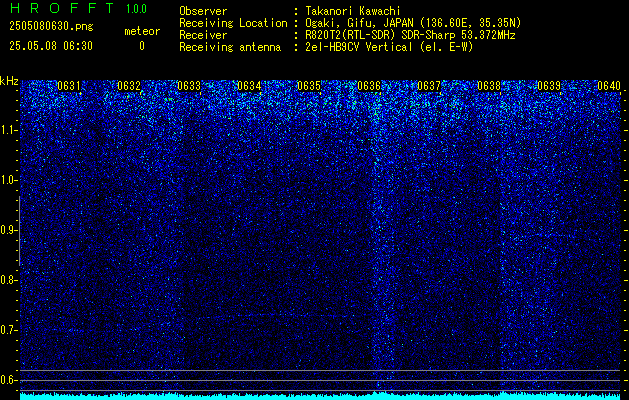Click the 0.7 kHz axis label

7,330
